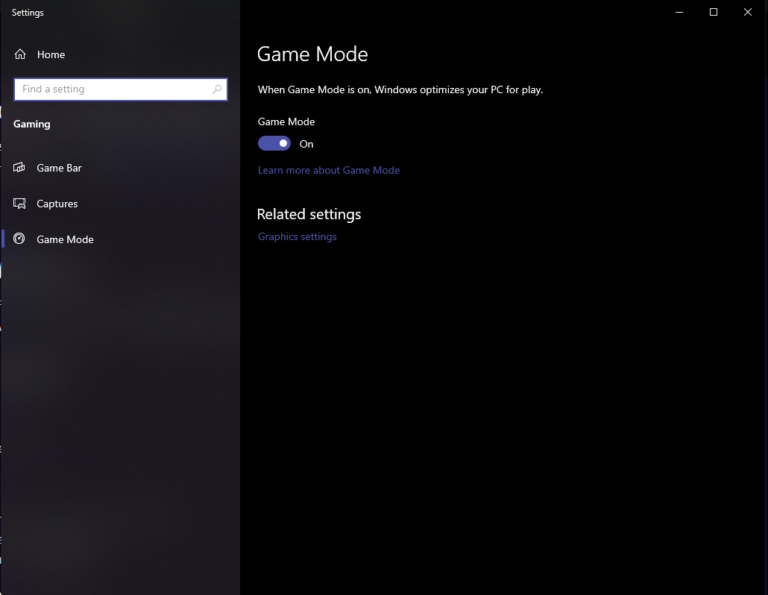Screen dimensions: 768x595
Task: Click the On label beside the toggle
Action: tap(306, 144)
